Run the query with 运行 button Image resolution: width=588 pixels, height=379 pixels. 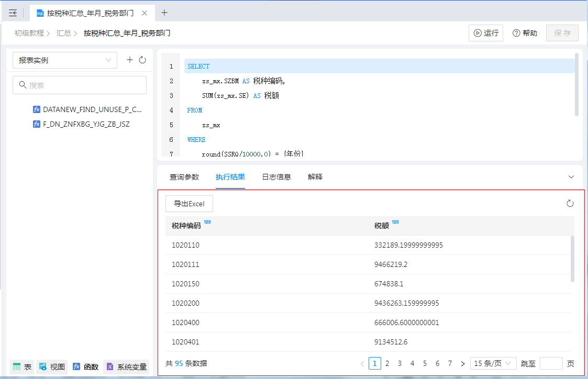tap(485, 33)
